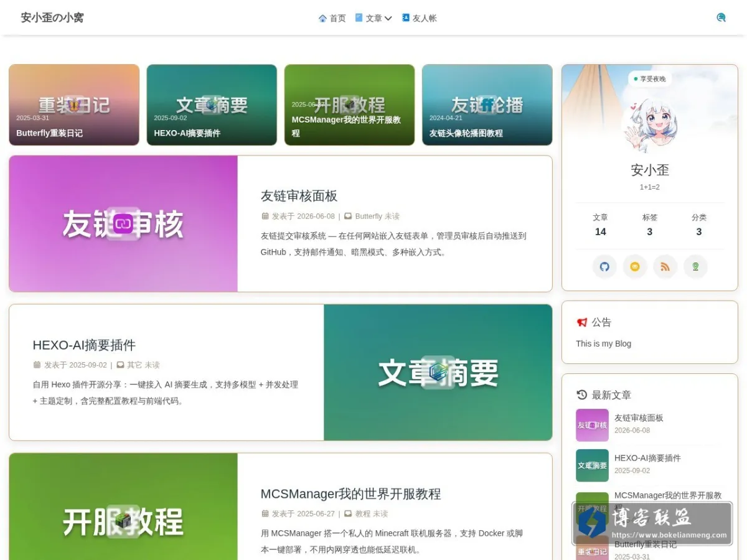Click the 文章摘要 thumbnail in 最新文章
This screenshot has width=747, height=560.
point(592,465)
